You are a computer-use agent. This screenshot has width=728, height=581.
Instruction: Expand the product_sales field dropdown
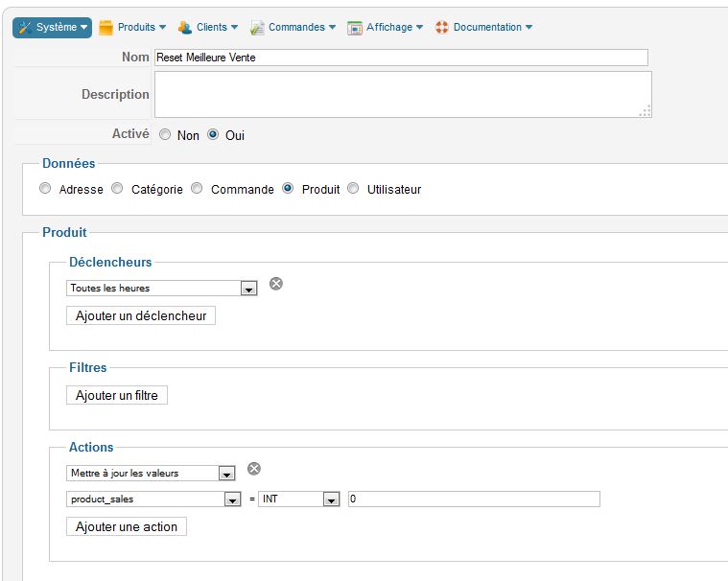point(153,500)
